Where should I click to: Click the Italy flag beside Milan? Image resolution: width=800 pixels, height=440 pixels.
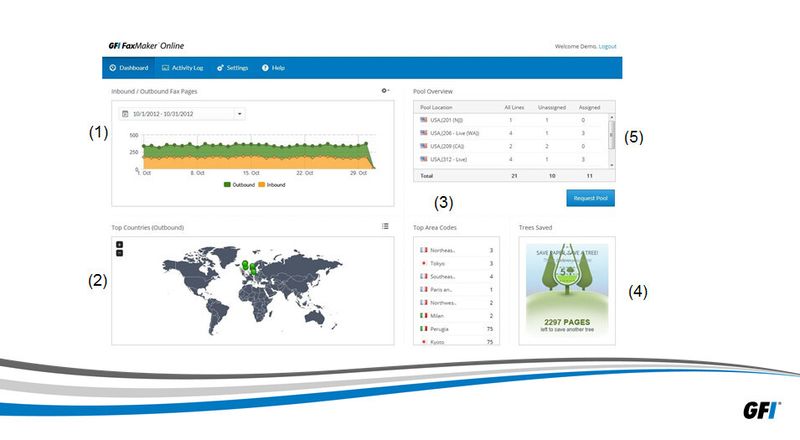pyautogui.click(x=423, y=315)
